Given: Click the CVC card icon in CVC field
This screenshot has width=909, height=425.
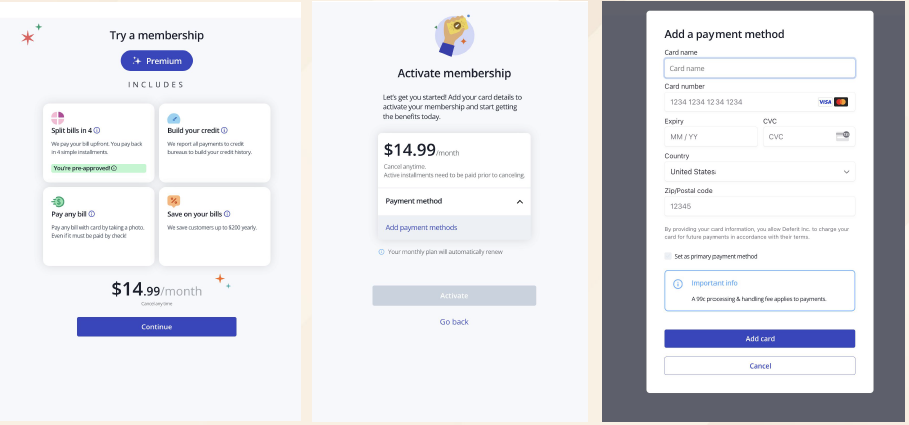Looking at the screenshot, I should (x=842, y=136).
